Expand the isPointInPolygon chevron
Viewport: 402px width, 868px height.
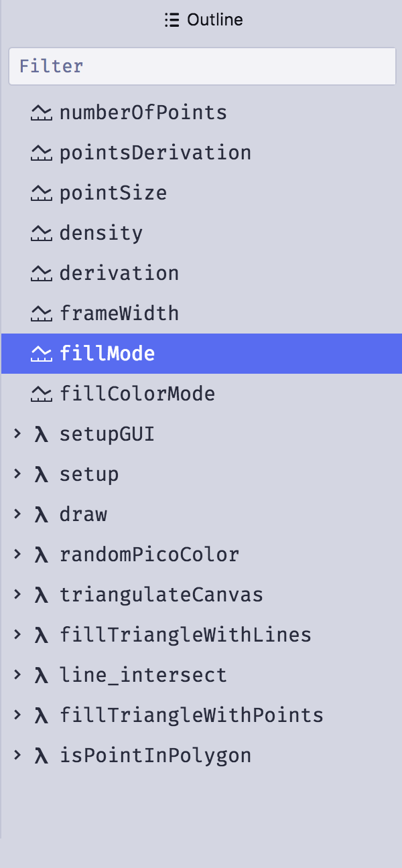pyautogui.click(x=17, y=755)
